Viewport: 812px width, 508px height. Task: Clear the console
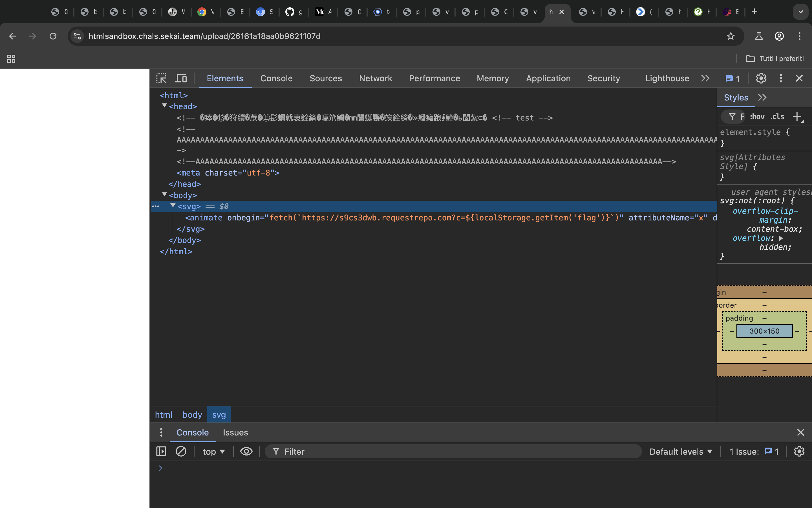point(181,451)
